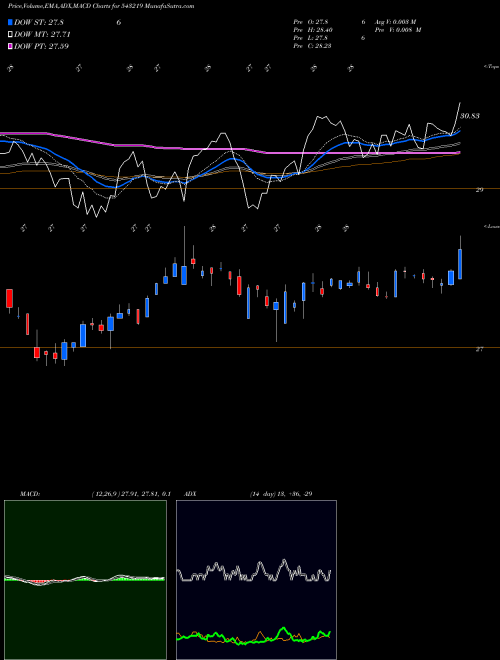This screenshot has width=500, height=660.
Task: Click the 'Pre H: 28.40' value
Action: pyautogui.click(x=313, y=30)
